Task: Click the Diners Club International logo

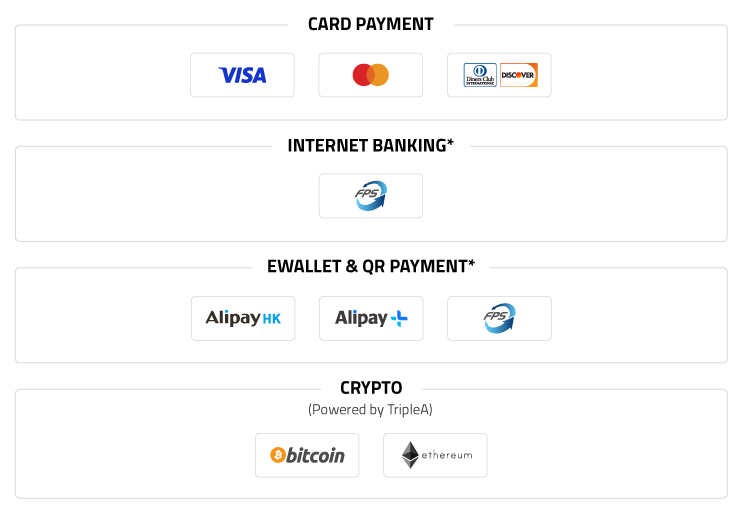Action: (480, 75)
